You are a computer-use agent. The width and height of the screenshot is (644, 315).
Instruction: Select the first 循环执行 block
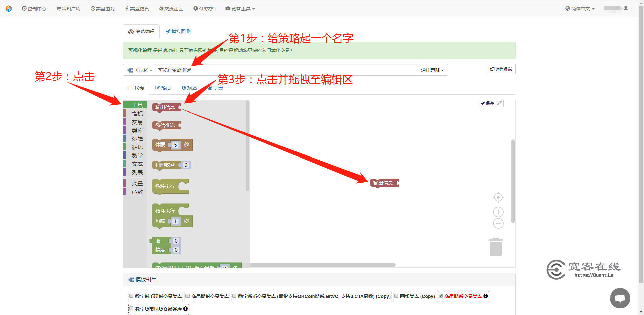170,186
